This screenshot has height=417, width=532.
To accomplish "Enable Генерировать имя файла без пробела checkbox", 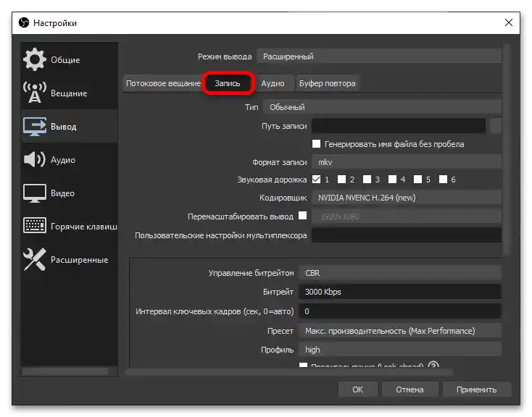I will 316,144.
